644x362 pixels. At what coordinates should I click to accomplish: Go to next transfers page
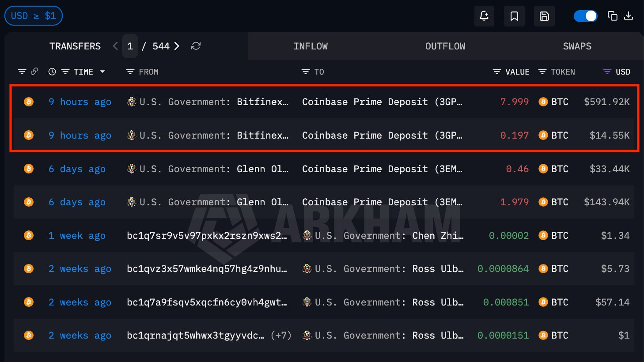click(177, 46)
